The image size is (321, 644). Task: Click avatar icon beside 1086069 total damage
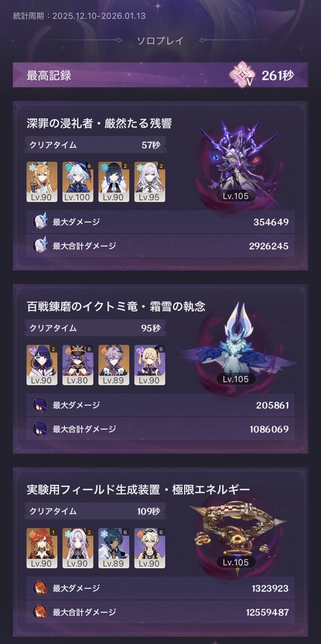(x=40, y=429)
